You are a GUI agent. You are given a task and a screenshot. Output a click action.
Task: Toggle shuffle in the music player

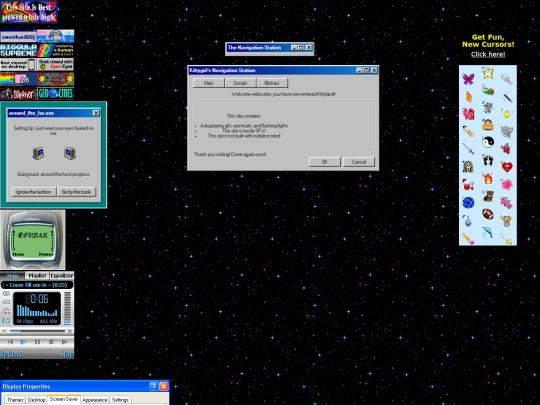tap(6, 302)
